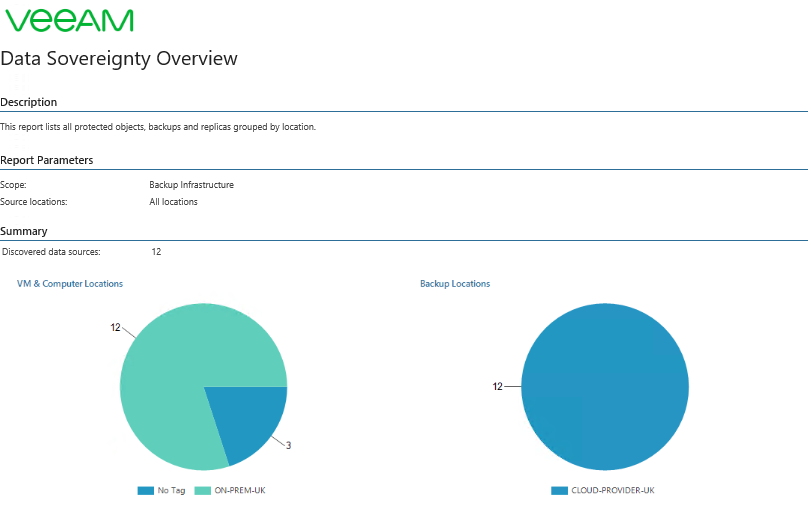Click the 'Description' section heading

coord(28,102)
